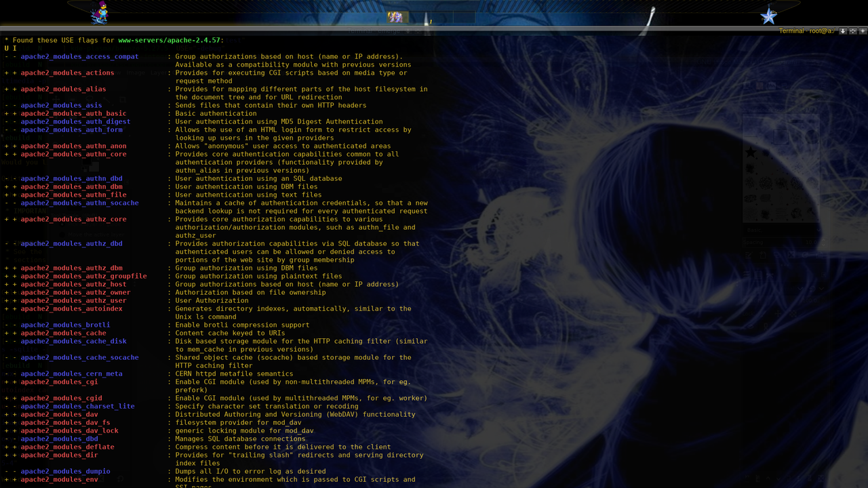Screen dimensions: 868x488
Task: Click 'filesystem provider for mod_dav' description
Action: (238, 423)
